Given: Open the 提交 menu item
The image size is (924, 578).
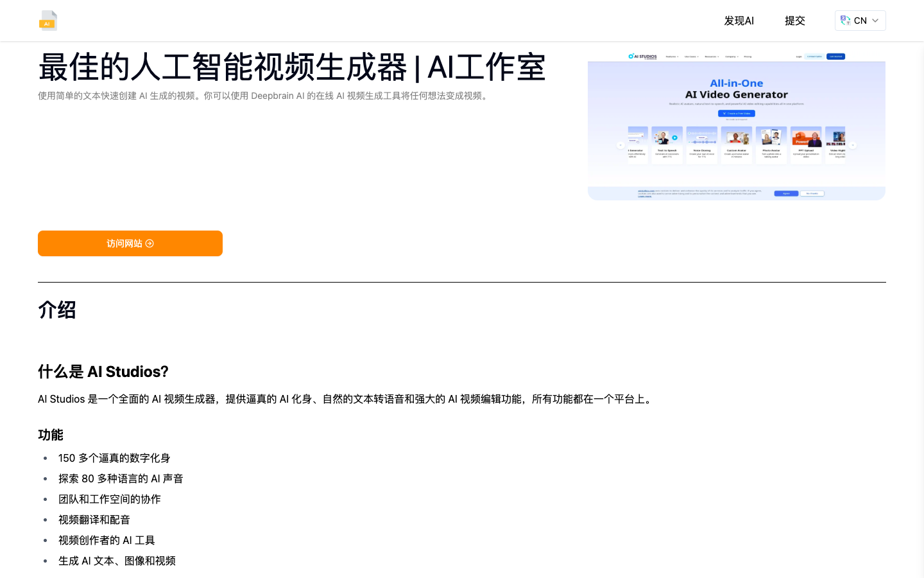Looking at the screenshot, I should [x=794, y=21].
